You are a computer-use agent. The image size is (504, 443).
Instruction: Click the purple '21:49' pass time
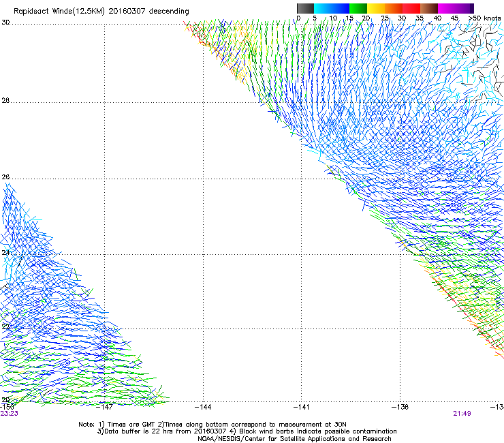point(462,414)
